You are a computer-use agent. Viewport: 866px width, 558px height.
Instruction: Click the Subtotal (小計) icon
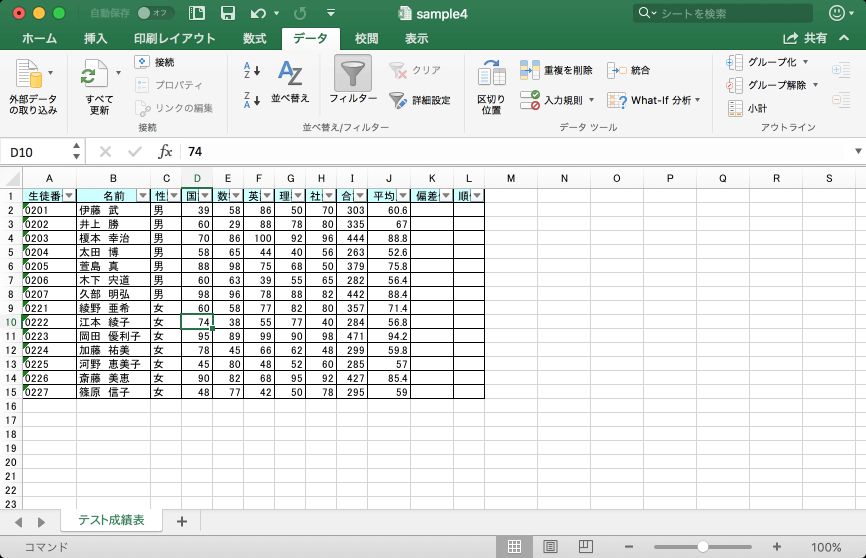coord(735,108)
